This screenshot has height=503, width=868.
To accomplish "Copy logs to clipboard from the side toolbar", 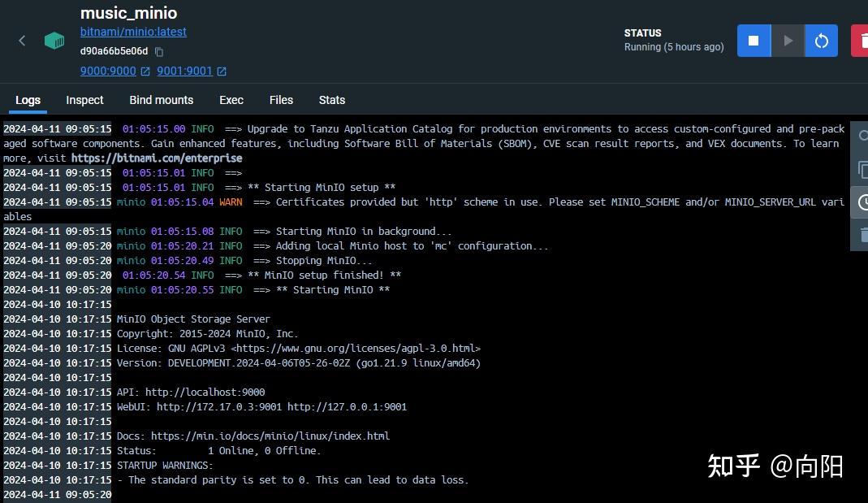I will click(862, 169).
